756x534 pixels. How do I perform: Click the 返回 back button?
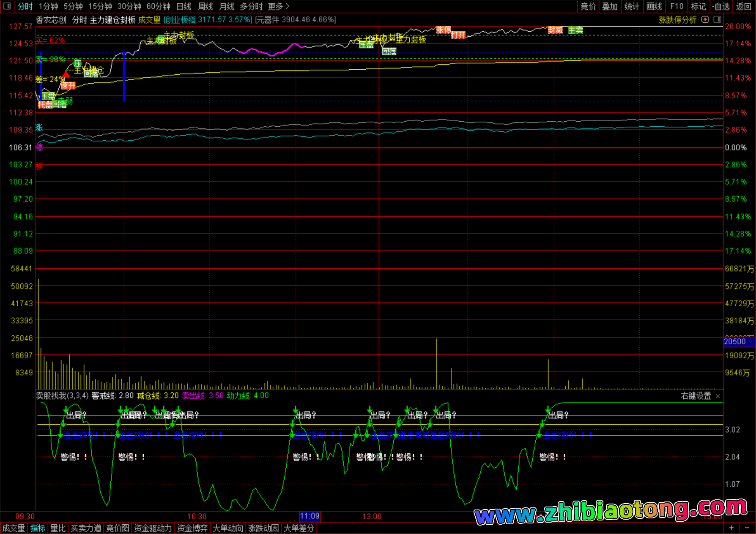pyautogui.click(x=743, y=6)
